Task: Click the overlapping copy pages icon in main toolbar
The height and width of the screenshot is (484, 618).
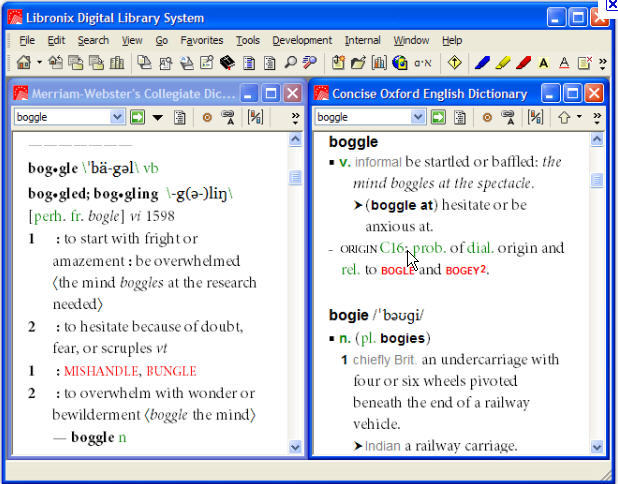Action: 144,62
